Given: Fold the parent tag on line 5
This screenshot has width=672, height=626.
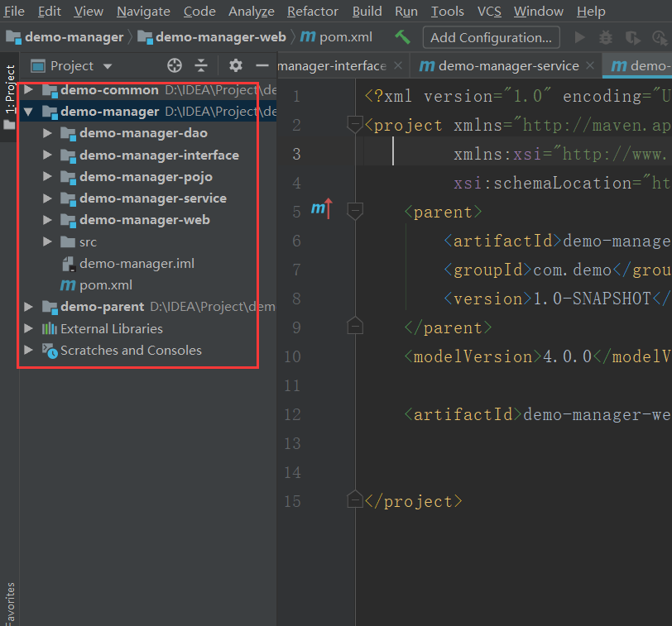Looking at the screenshot, I should 355,212.
